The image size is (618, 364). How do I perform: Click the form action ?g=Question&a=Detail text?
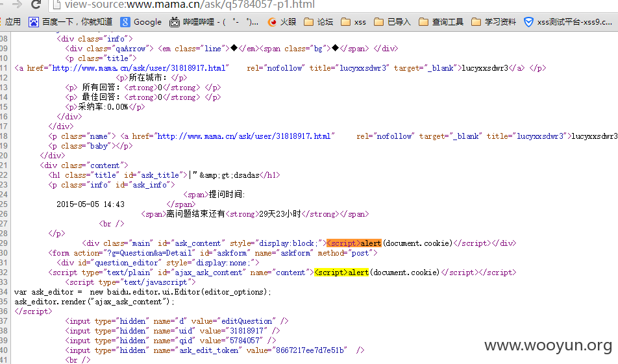[149, 252]
